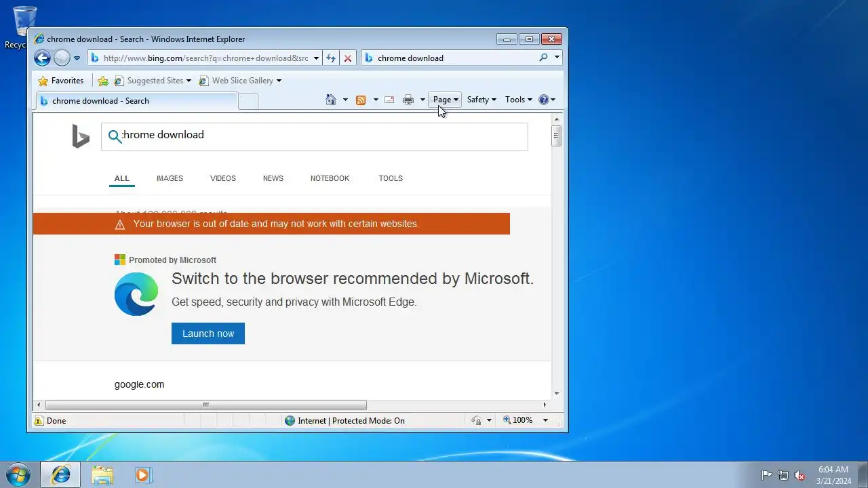868x488 pixels.
Task: Click Add to Favorites Bar icon
Action: pyautogui.click(x=103, y=81)
